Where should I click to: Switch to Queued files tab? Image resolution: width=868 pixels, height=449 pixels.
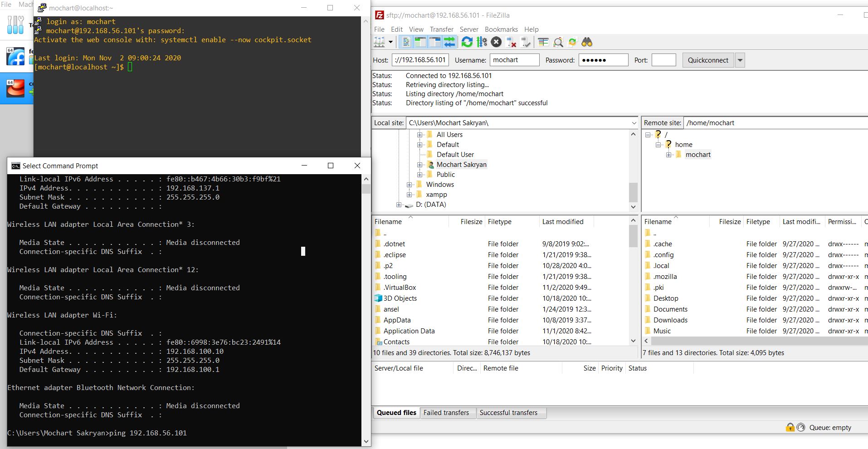point(396,413)
